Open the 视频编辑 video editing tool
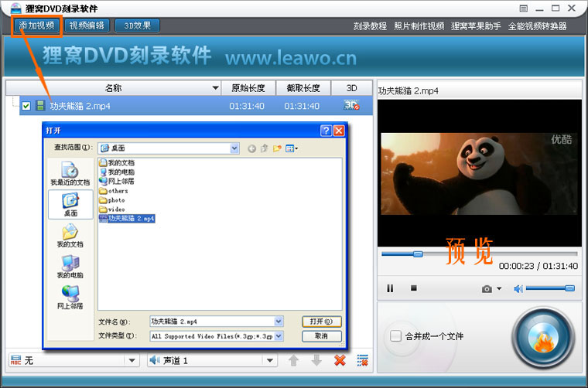588x388 pixels. point(87,26)
